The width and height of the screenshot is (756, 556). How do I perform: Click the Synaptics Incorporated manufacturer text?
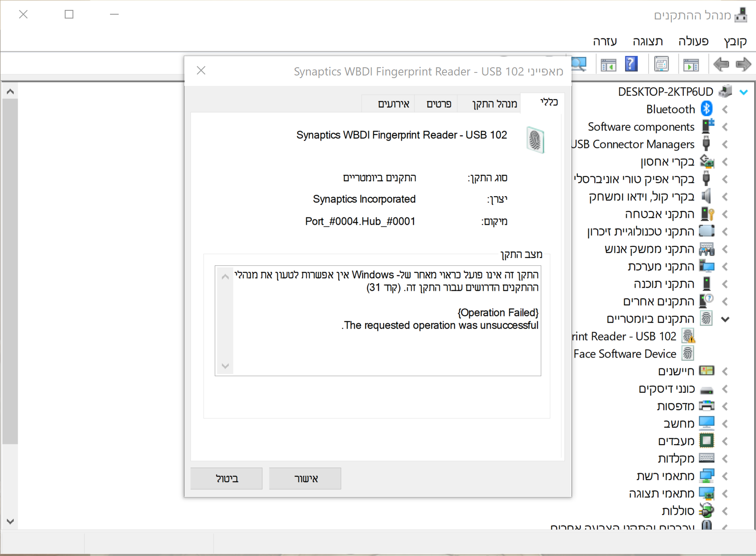(364, 199)
